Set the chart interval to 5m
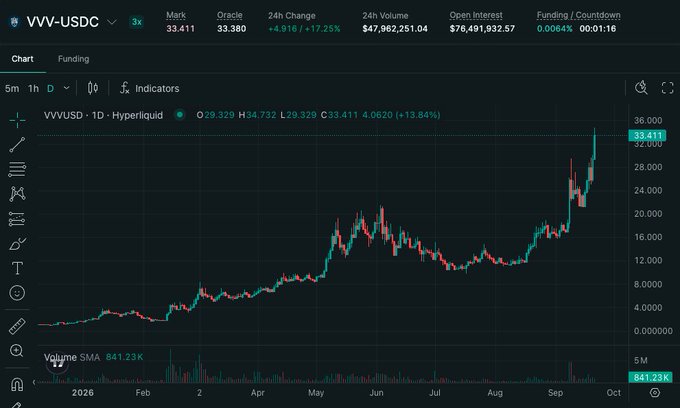Viewport: 680px width, 408px height. [12, 88]
